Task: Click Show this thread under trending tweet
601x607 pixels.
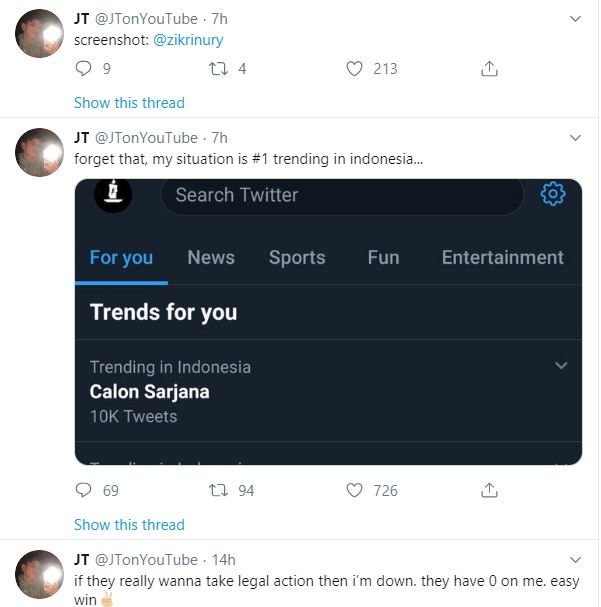Action: point(129,525)
